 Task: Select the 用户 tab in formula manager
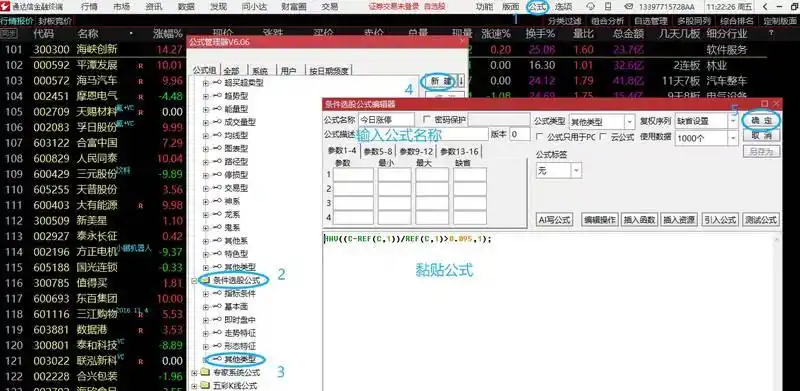click(288, 71)
